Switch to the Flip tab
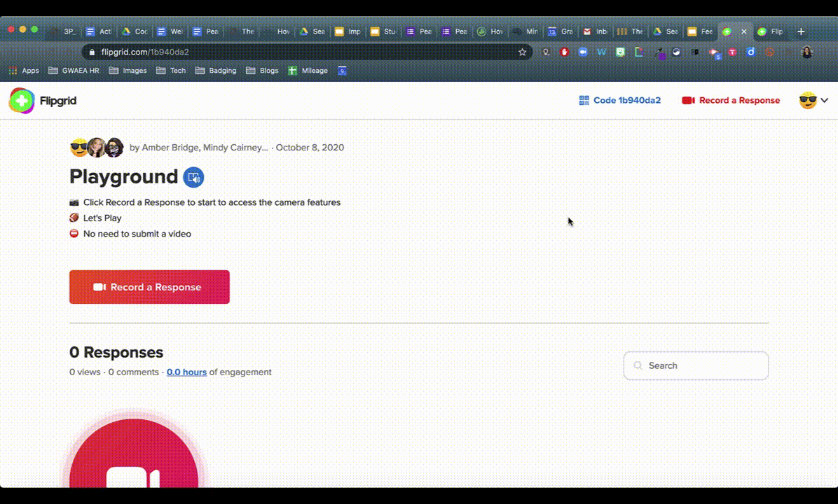This screenshot has height=504, width=838. [x=772, y=31]
